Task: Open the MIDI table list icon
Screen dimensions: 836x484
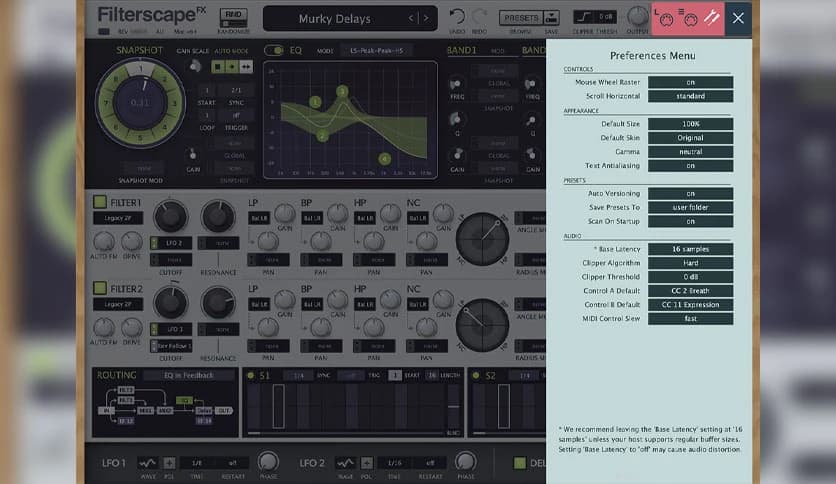Action: pos(688,19)
